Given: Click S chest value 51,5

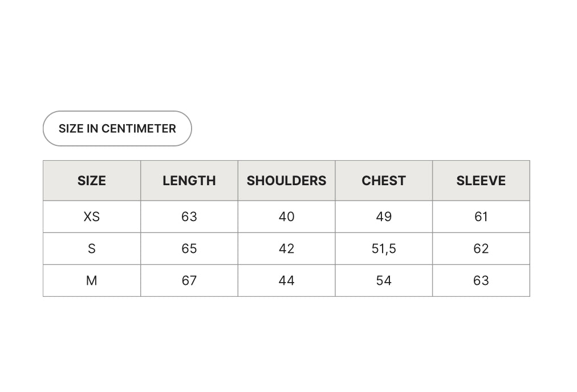Looking at the screenshot, I should (x=384, y=248).
